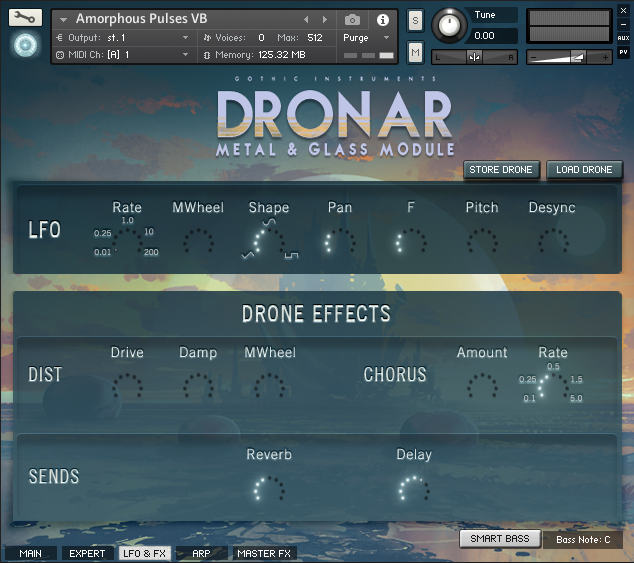Click the LFO Rate knob
Image resolution: width=634 pixels, height=563 pixels.
pyautogui.click(x=127, y=242)
